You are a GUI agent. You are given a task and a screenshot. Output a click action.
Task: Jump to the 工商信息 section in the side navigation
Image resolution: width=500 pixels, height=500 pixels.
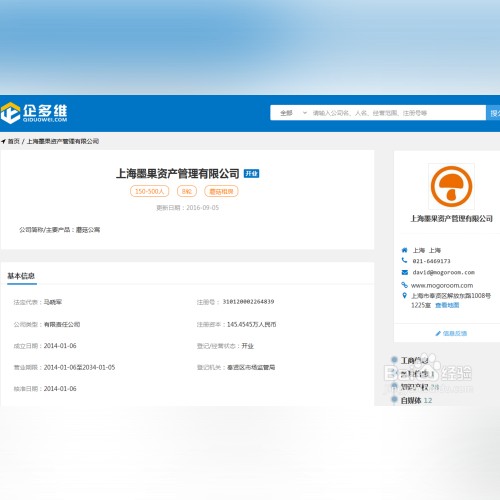pos(414,360)
